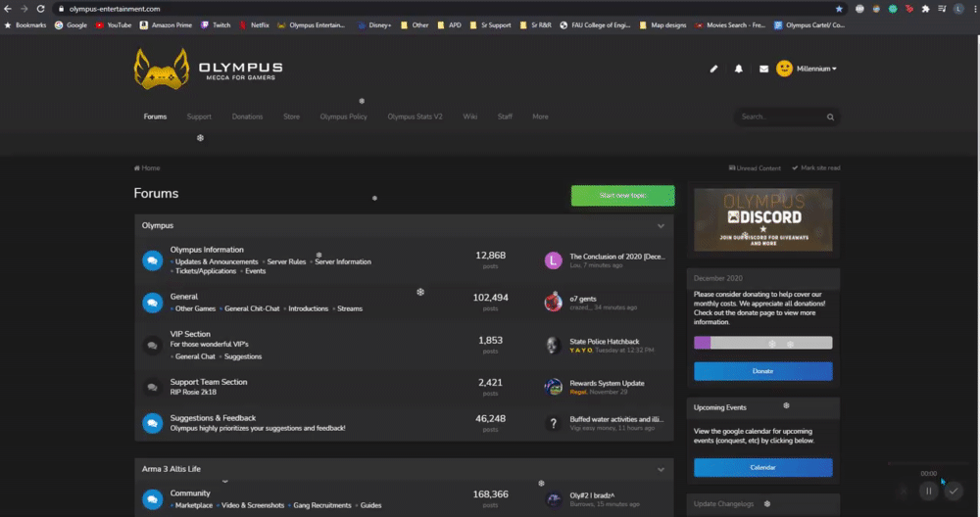Open Chrome's three-dot menu
Viewport: 980px width, 517px height.
coord(974,9)
